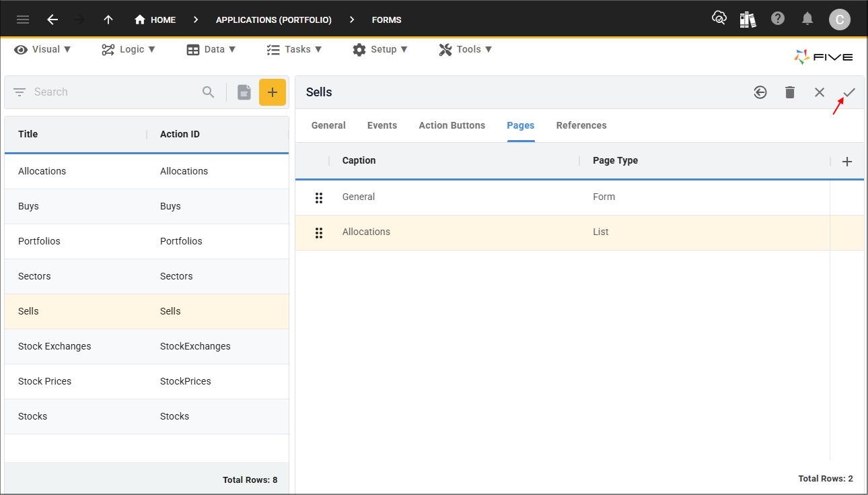868x495 pixels.
Task: Click the document icon next to search
Action: (x=244, y=92)
